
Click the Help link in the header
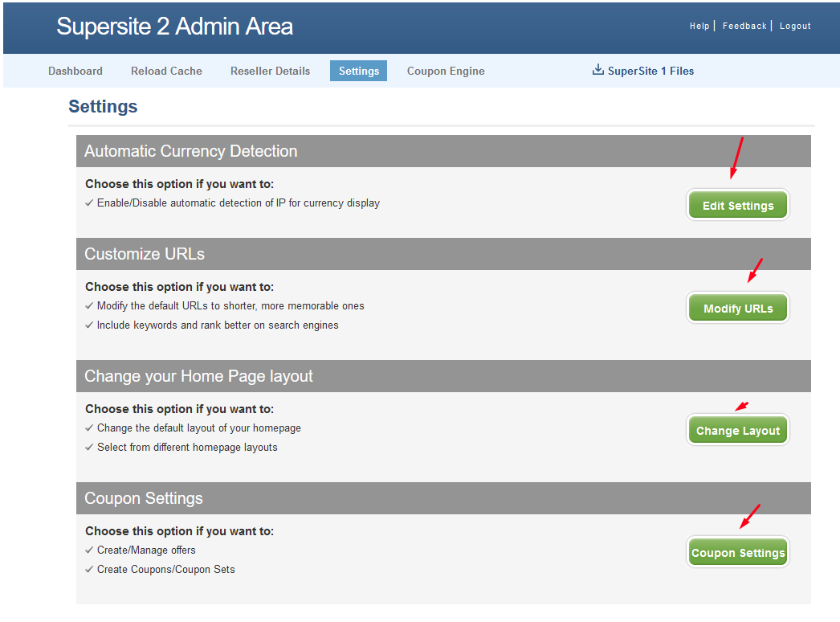(x=699, y=26)
